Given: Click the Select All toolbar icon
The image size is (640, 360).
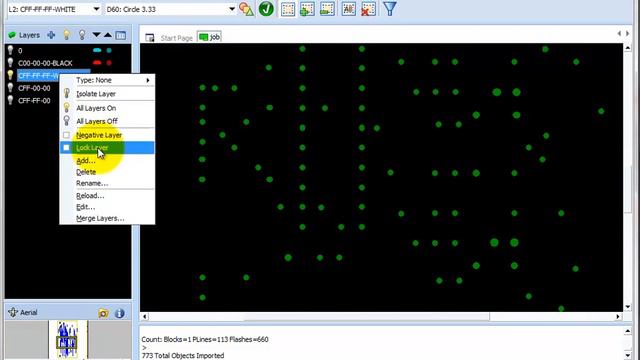Looking at the screenshot, I should pyautogui.click(x=349, y=9).
